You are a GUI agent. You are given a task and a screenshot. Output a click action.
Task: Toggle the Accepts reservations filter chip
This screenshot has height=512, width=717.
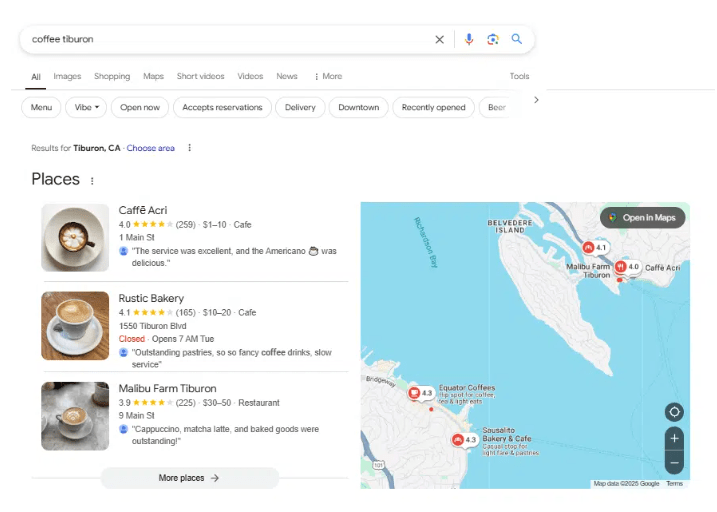coord(222,107)
